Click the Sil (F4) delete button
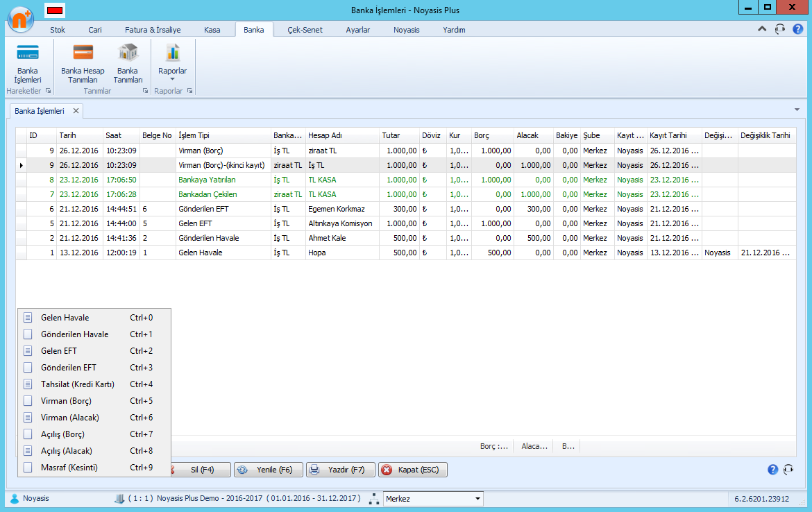 [x=201, y=470]
